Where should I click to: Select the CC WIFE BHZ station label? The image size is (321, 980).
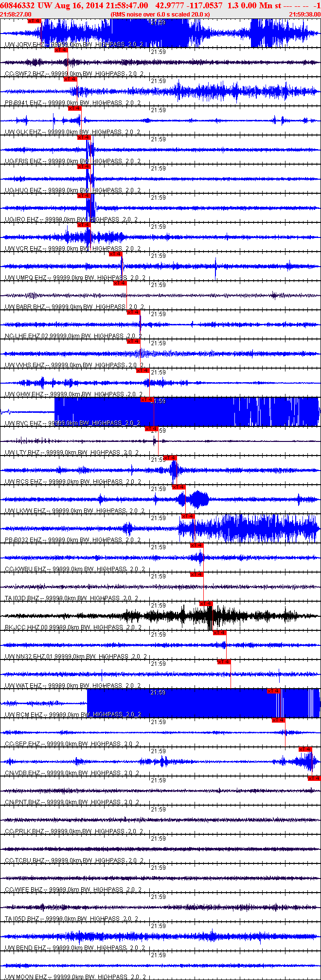click(73, 889)
